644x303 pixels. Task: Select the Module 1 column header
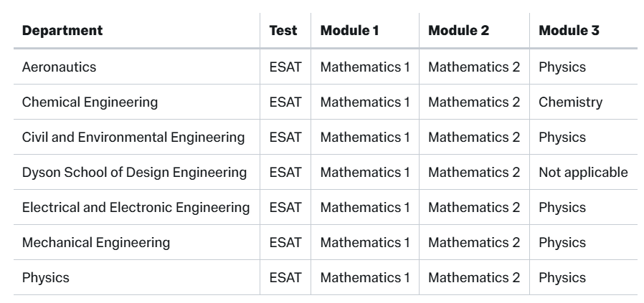pyautogui.click(x=349, y=30)
